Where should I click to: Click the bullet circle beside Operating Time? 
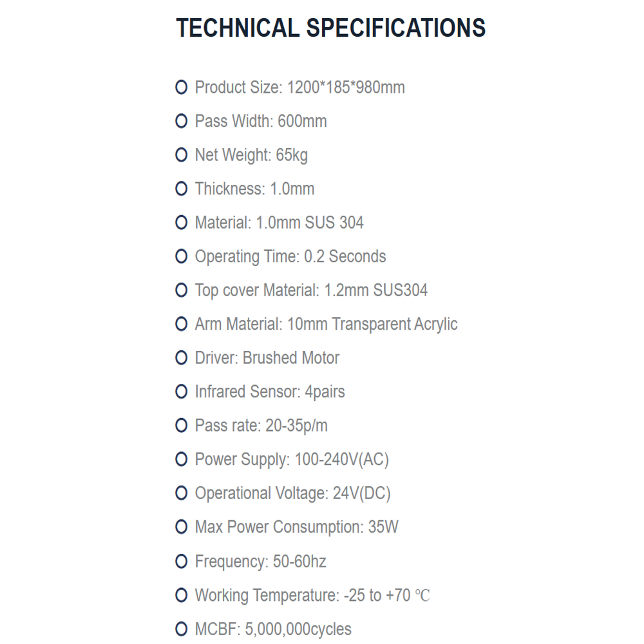tap(181, 256)
